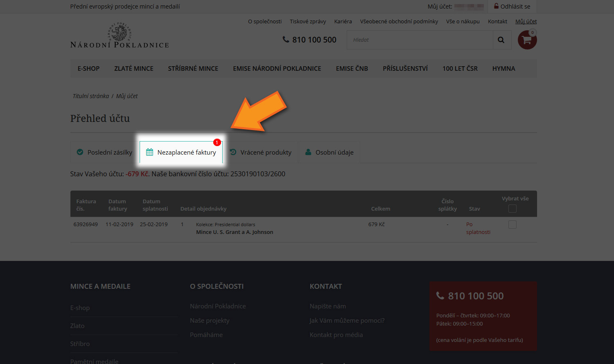Click the phone icon next to 810 100 500 in header
Viewport: 614px width, 364px height.
pyautogui.click(x=286, y=40)
